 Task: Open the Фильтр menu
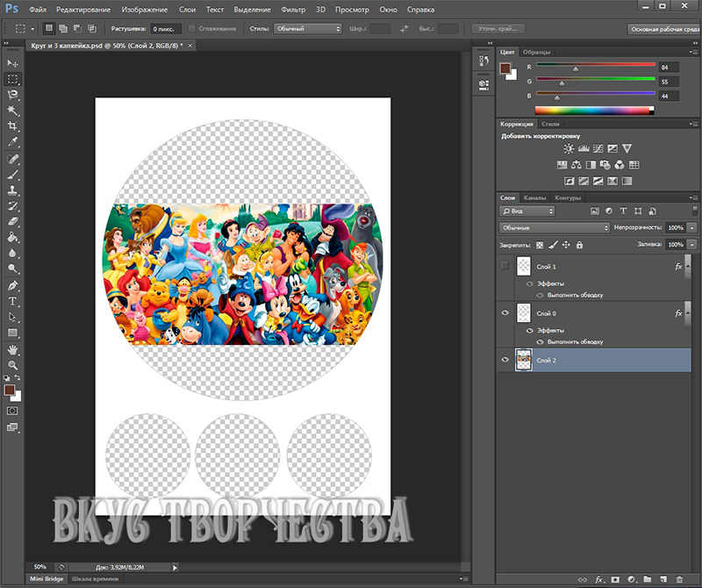[x=293, y=10]
